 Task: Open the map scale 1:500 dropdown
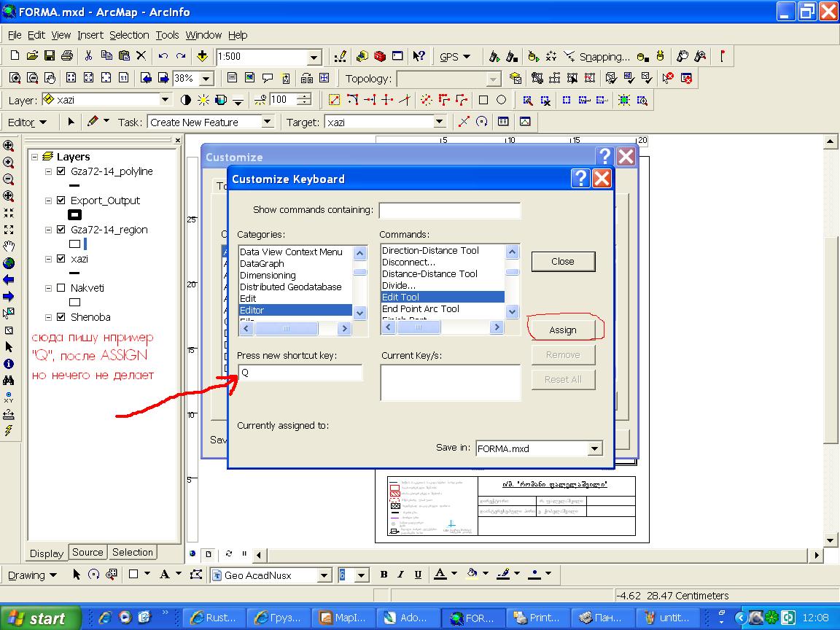pos(314,57)
